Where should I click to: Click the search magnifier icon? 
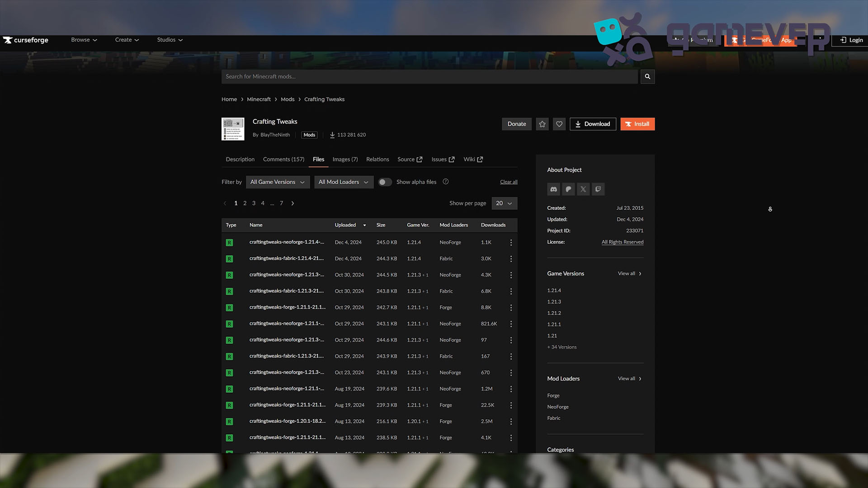(647, 76)
